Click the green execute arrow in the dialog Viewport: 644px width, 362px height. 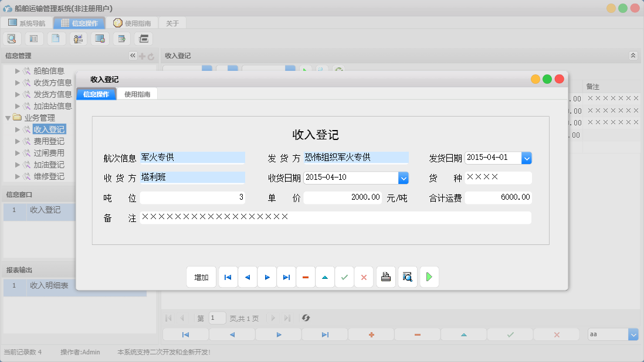point(429,276)
